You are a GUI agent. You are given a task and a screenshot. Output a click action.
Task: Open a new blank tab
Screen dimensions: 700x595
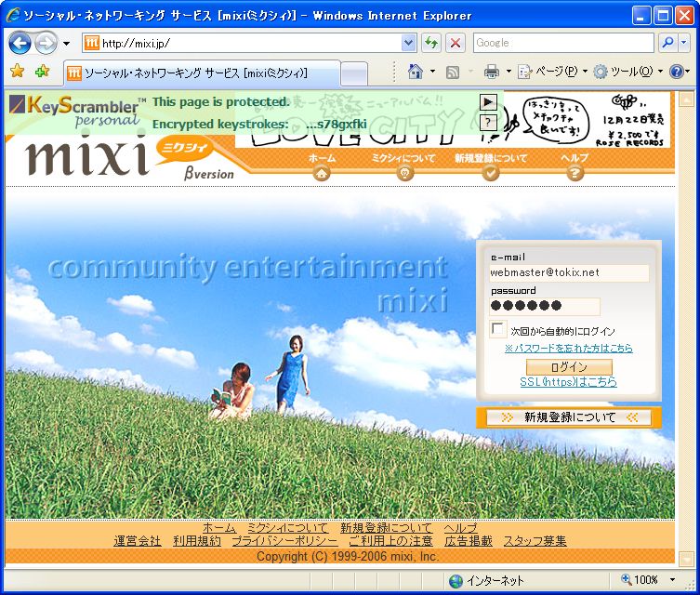[354, 73]
